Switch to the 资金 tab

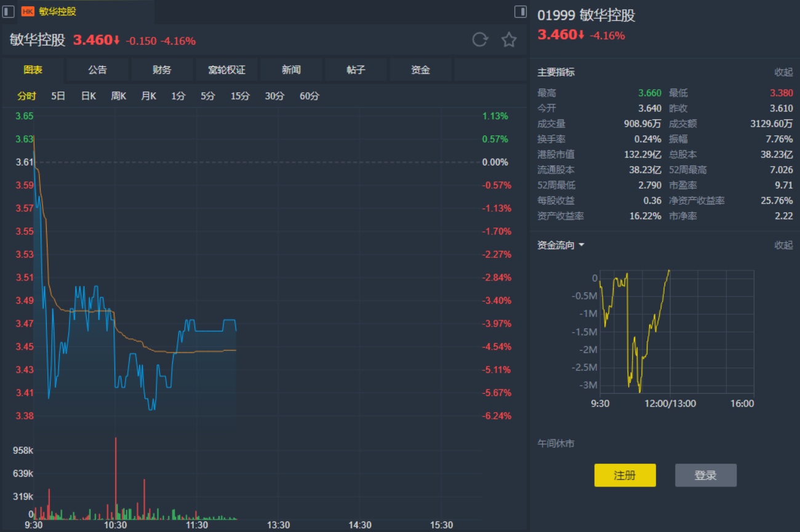[x=420, y=69]
